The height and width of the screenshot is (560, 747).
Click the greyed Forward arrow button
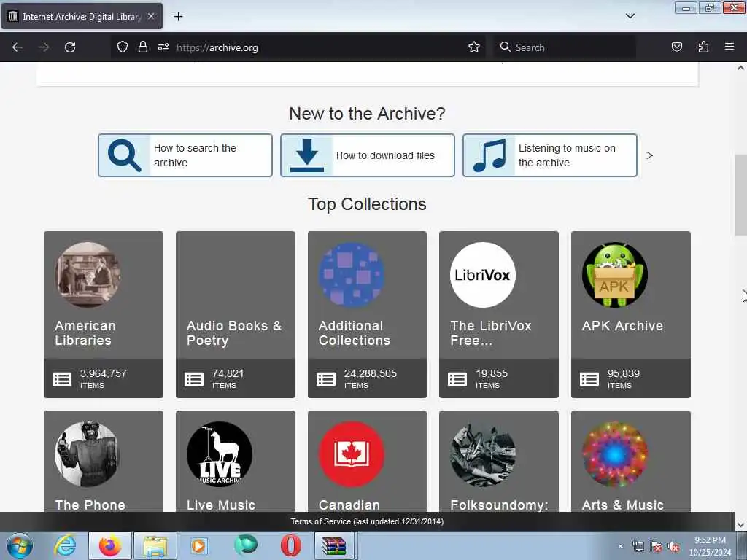coord(43,47)
